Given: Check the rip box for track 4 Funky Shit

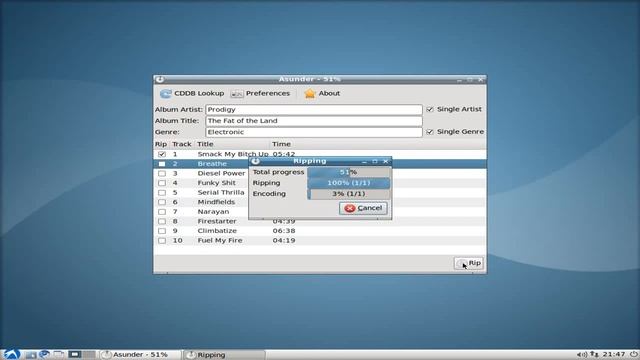Looking at the screenshot, I should click(162, 183).
